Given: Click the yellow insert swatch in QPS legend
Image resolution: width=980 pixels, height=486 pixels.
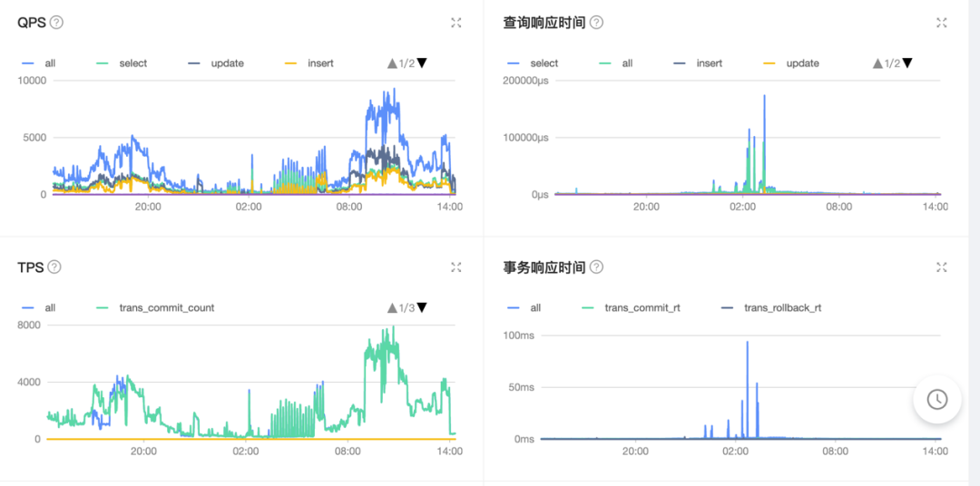Looking at the screenshot, I should click(x=291, y=63).
